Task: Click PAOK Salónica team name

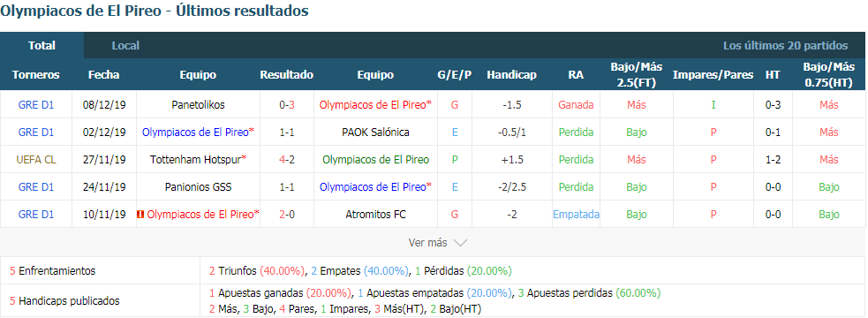Action: click(375, 132)
